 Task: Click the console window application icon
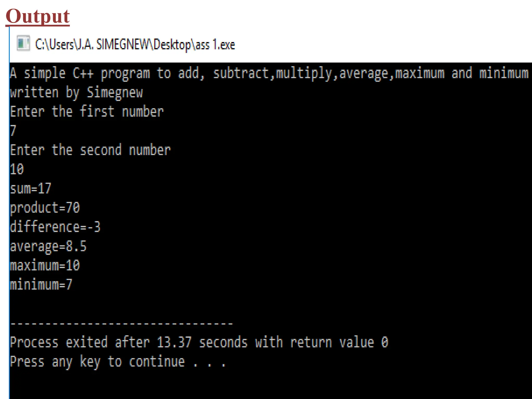pyautogui.click(x=23, y=43)
